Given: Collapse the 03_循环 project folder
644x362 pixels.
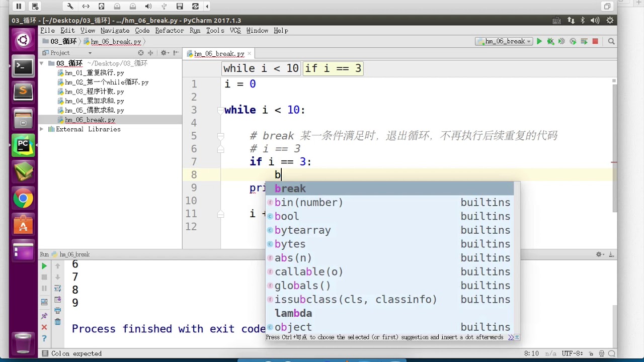Looking at the screenshot, I should (x=42, y=63).
